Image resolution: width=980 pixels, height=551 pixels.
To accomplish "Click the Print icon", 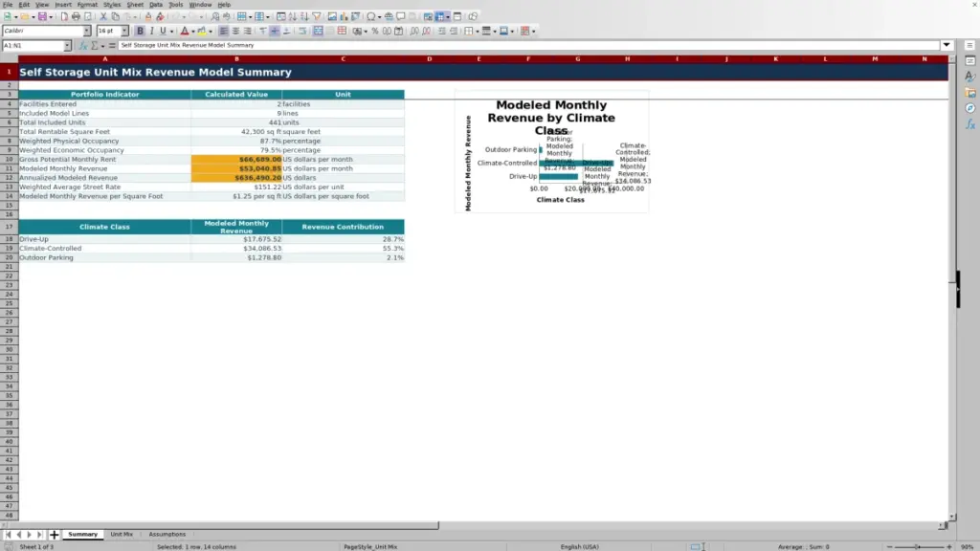I will pyautogui.click(x=76, y=16).
